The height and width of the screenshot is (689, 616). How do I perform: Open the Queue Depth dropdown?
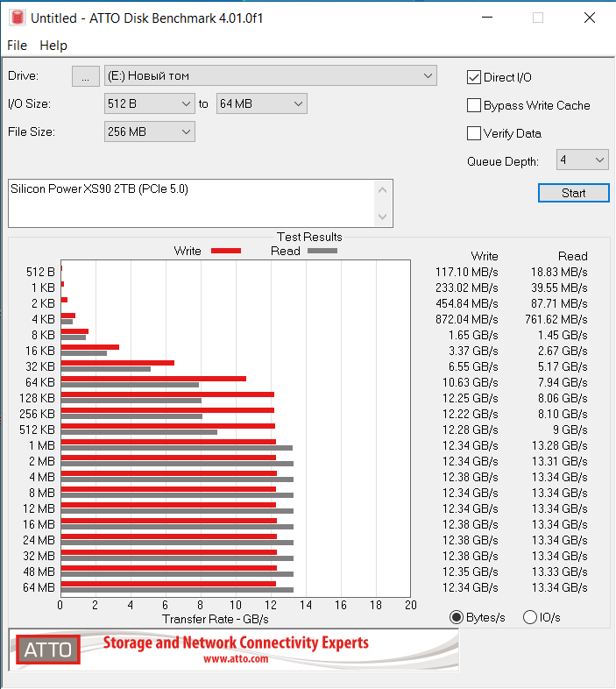point(582,160)
